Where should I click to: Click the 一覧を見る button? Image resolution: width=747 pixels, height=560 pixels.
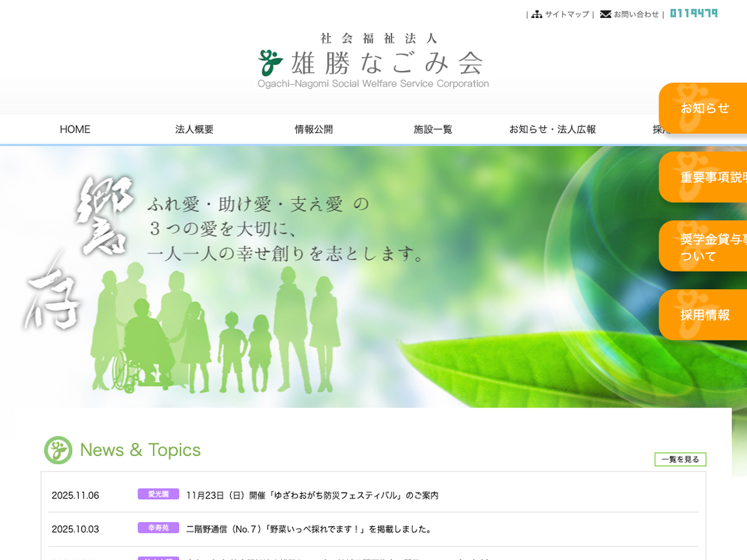point(680,460)
